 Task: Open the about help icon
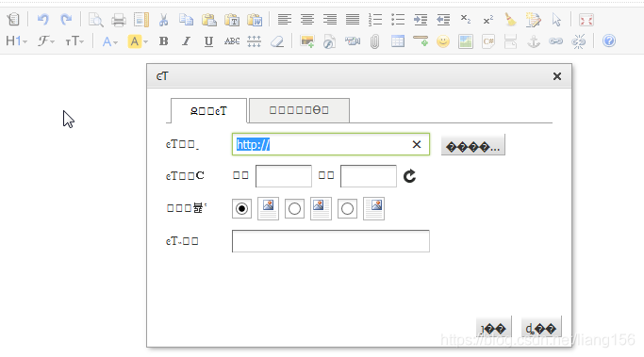coord(609,41)
